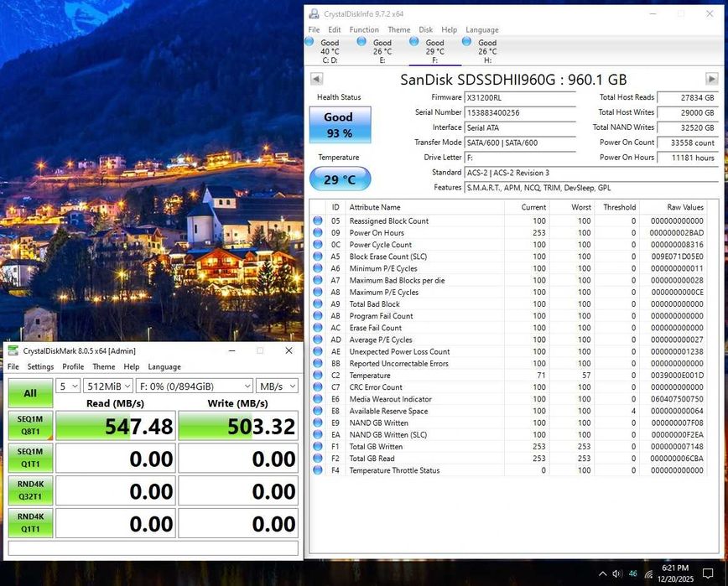This screenshot has height=586, width=728.
Task: Open drive selection dropdown F: 0%
Action: (x=195, y=386)
